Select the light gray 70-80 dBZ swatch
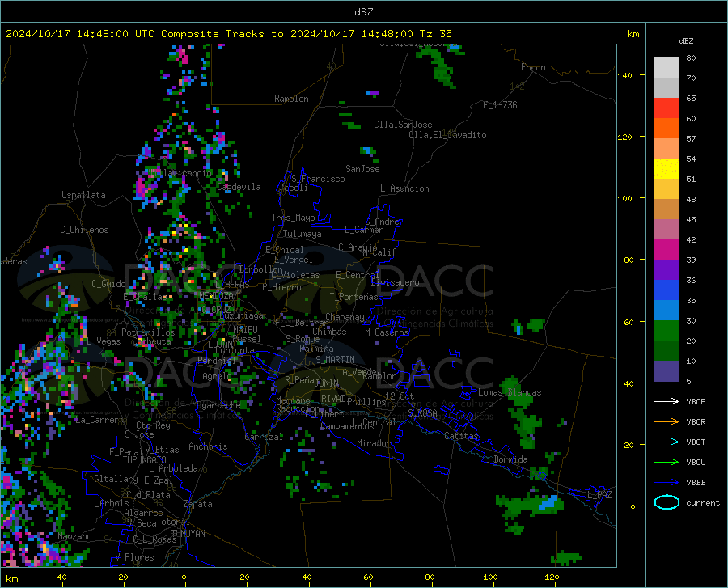Viewport: 728px width, 588px height. point(667,68)
